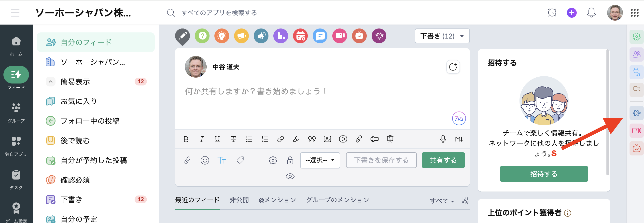This screenshot has height=223, width=644.
Task: Toggle bold formatting in editor
Action: [186, 139]
